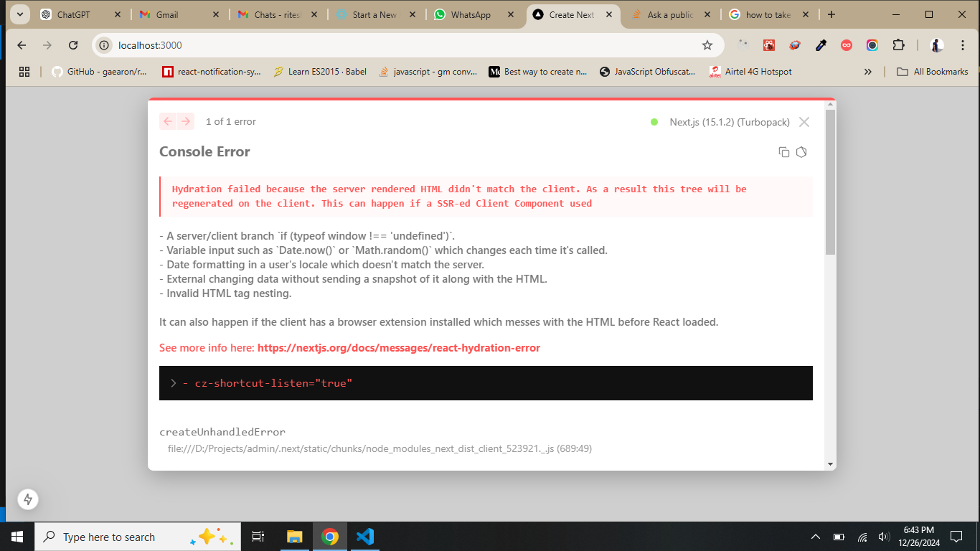Switch to the Chats Gmail tab
Image resolution: width=980 pixels, height=551 pixels.
(x=278, y=14)
